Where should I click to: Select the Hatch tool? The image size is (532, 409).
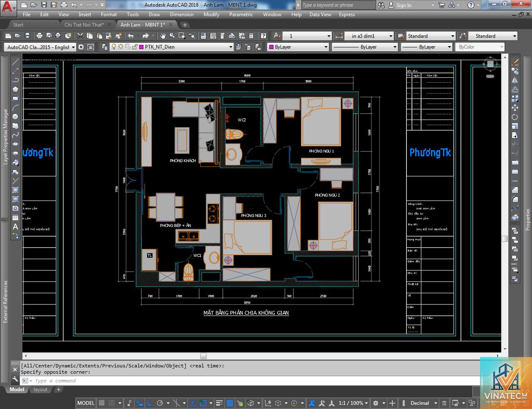point(15,190)
